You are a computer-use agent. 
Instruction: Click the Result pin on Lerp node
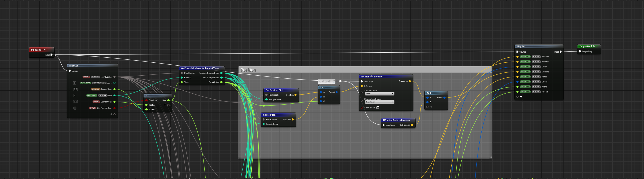337,92
